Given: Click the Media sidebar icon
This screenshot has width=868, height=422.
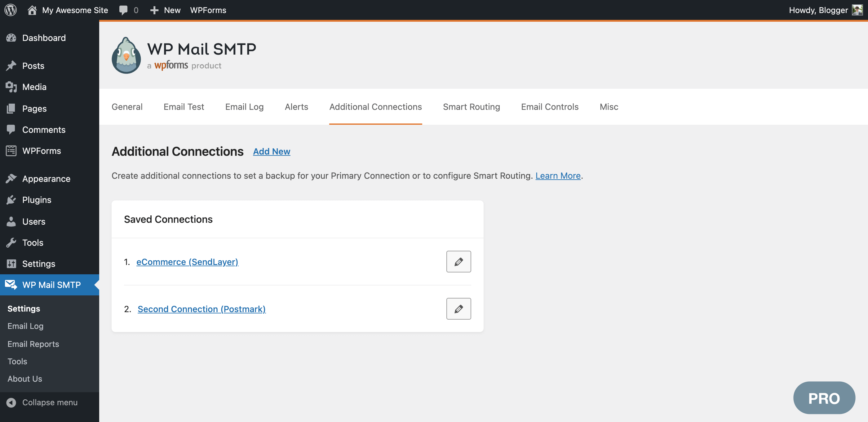Looking at the screenshot, I should [11, 87].
